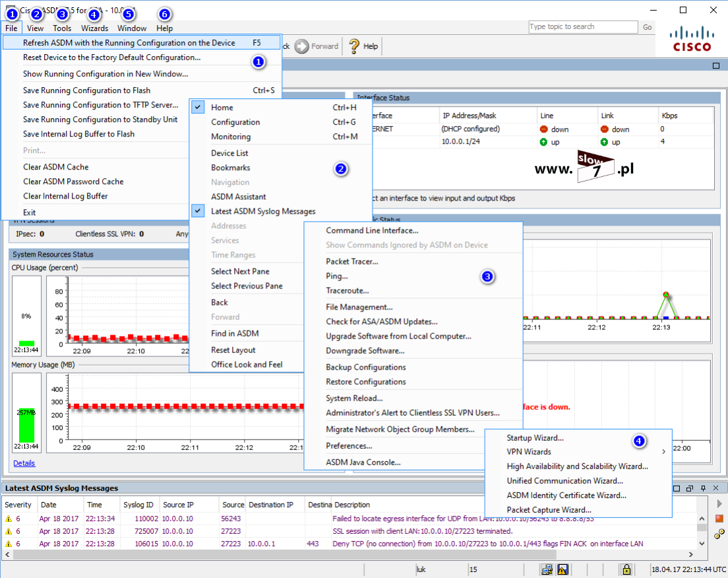Click the yellow padlock icon in status bar

[x=626, y=569]
